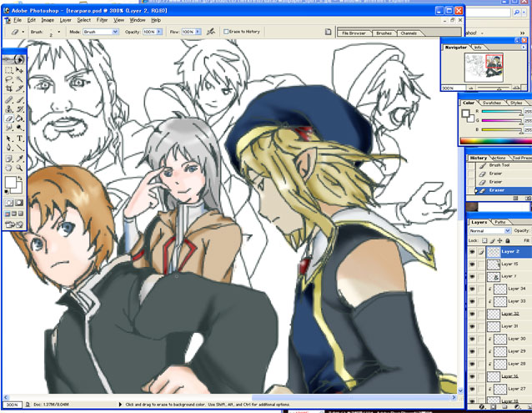This screenshot has width=532, height=413.
Task: Select the Magic Wand tool
Action: click(x=19, y=79)
